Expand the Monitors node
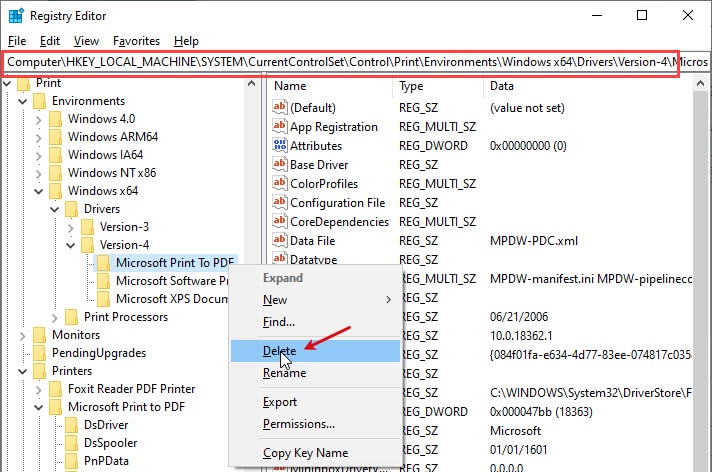Image resolution: width=712 pixels, height=472 pixels. (23, 336)
